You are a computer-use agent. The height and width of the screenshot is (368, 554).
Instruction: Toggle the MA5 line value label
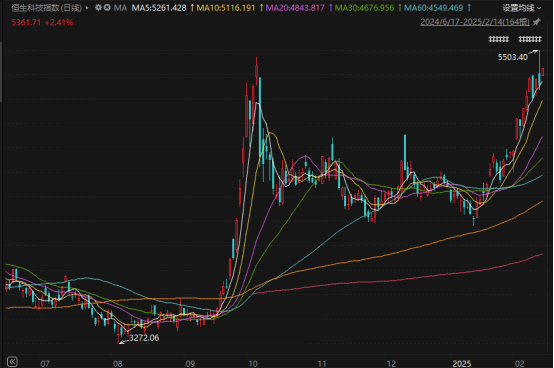point(159,7)
